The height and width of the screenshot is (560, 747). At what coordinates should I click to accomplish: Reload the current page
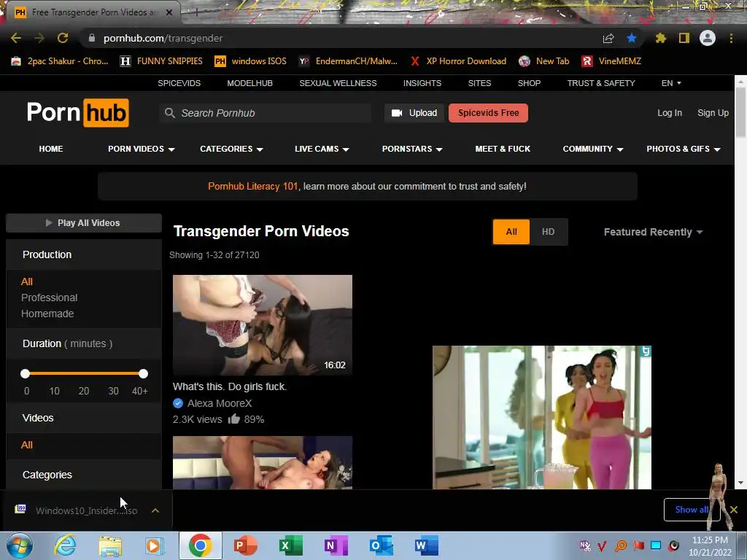click(x=63, y=38)
